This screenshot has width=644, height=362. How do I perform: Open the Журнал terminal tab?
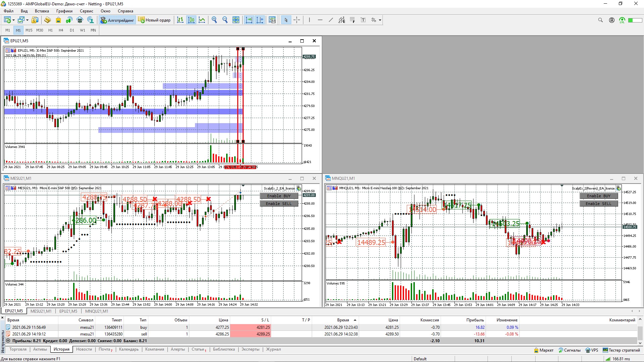point(274,349)
